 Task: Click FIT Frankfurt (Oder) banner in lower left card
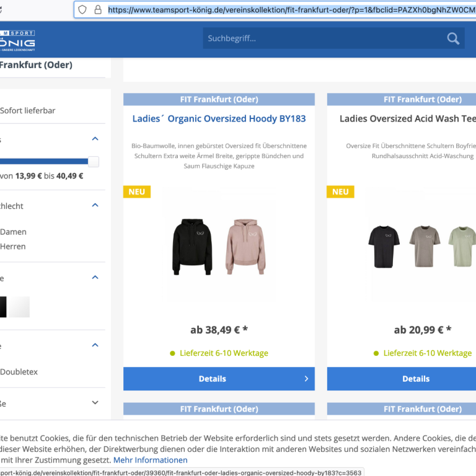[x=219, y=409]
